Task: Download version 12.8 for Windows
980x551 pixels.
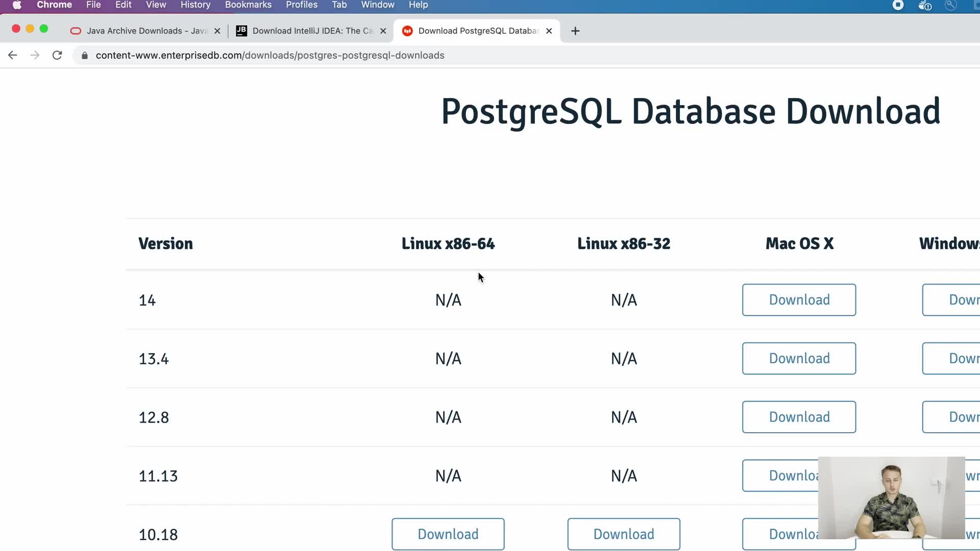Action: coord(951,417)
